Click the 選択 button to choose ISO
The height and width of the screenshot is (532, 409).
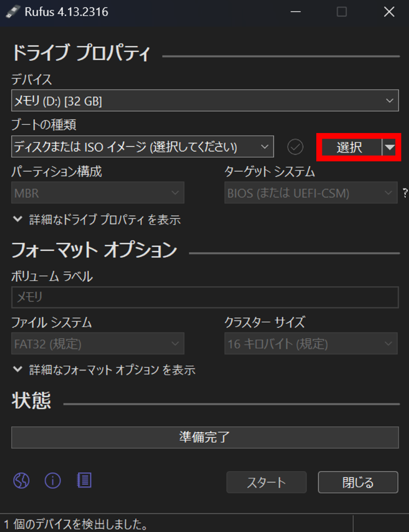tap(352, 147)
